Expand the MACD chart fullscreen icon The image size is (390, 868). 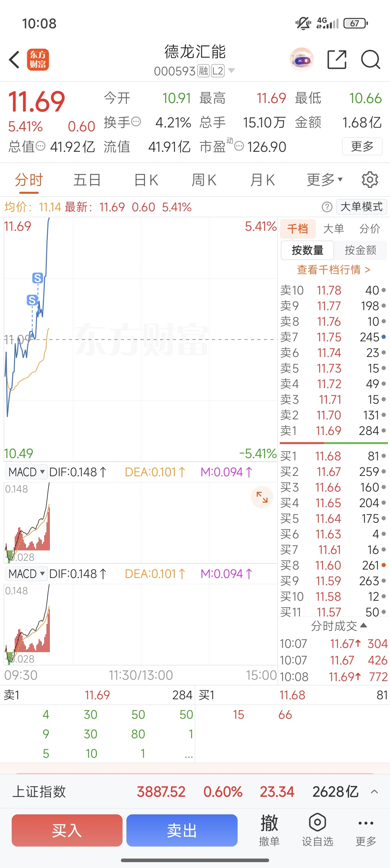tap(262, 497)
